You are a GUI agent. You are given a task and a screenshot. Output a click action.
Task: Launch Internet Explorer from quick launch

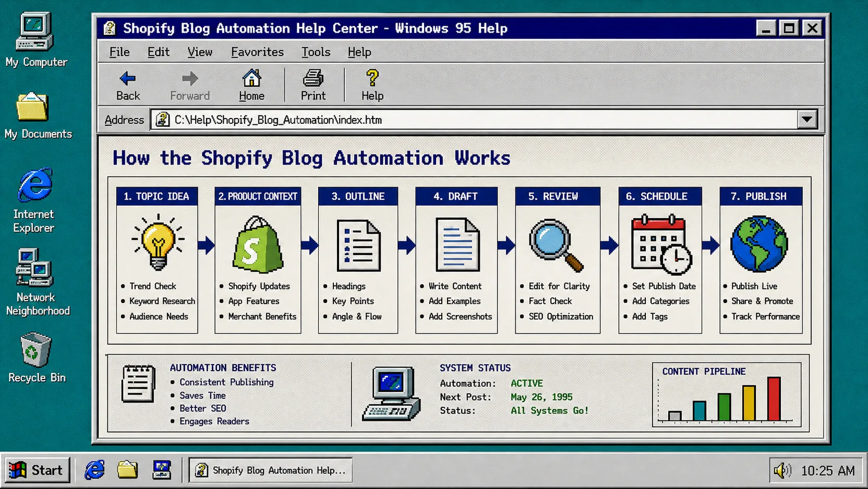click(x=94, y=470)
